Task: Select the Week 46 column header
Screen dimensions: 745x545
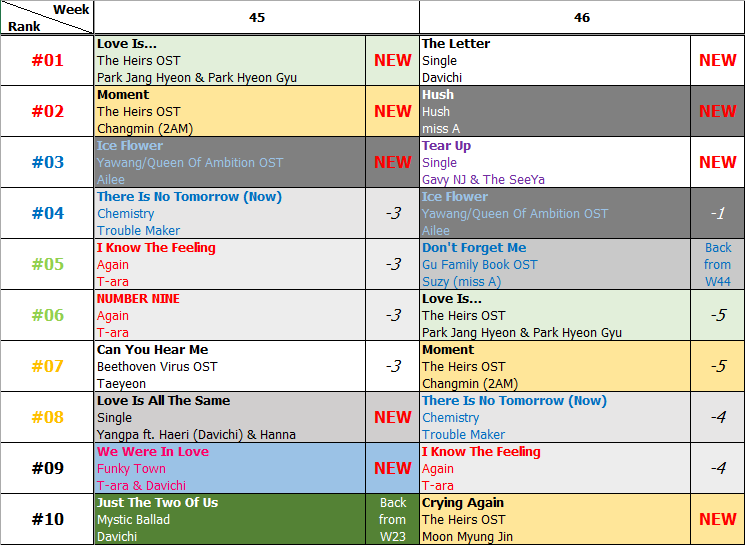Action: (x=582, y=18)
